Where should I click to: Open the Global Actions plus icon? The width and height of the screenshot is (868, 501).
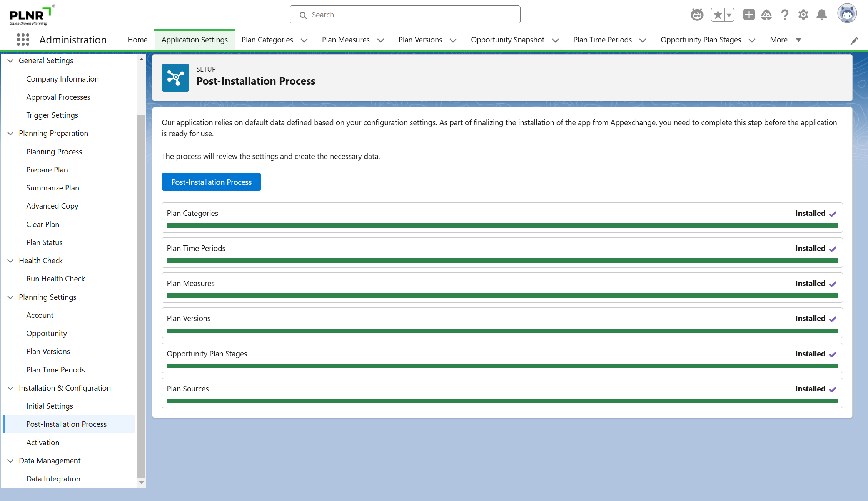tap(749, 15)
